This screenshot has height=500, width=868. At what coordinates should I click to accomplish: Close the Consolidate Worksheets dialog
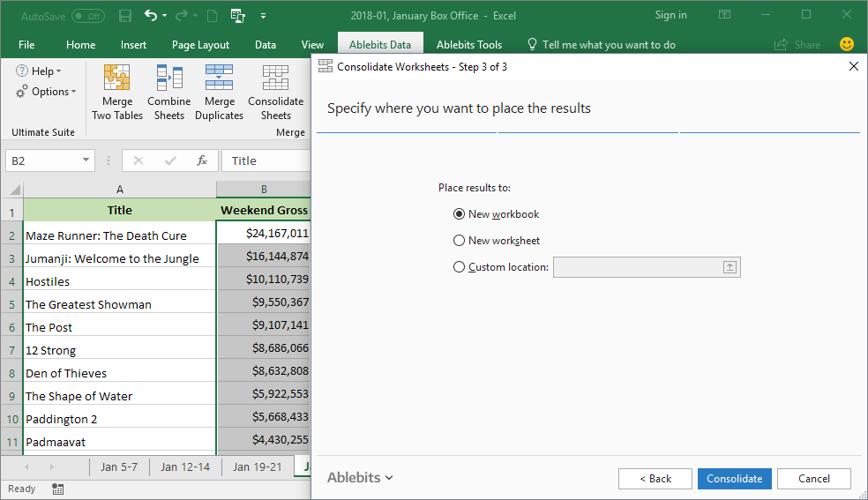pos(854,67)
